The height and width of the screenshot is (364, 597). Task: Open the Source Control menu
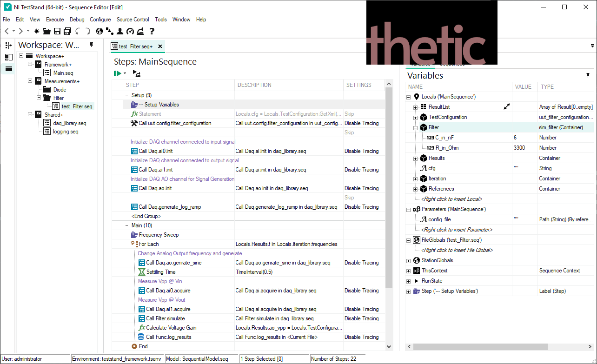pos(133,20)
